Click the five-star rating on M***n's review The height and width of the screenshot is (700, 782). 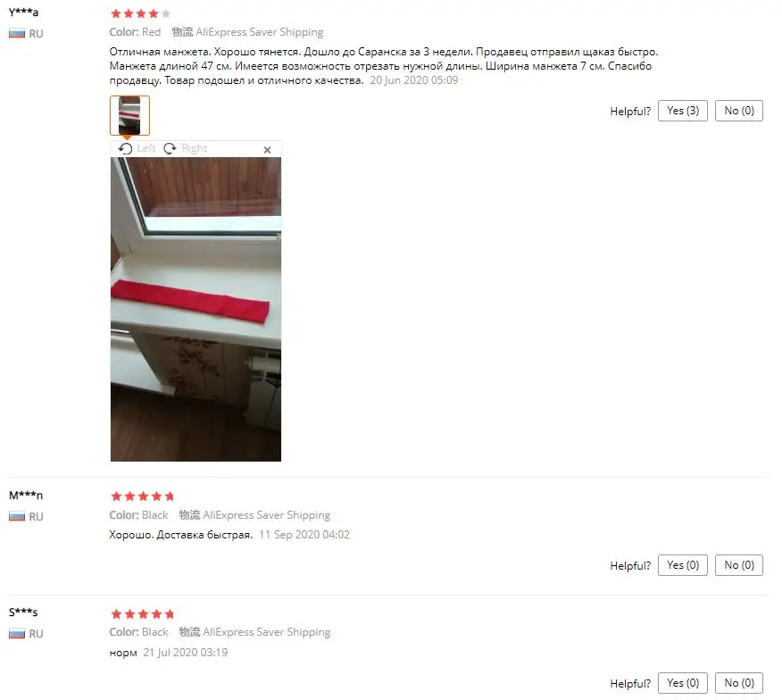pyautogui.click(x=143, y=496)
